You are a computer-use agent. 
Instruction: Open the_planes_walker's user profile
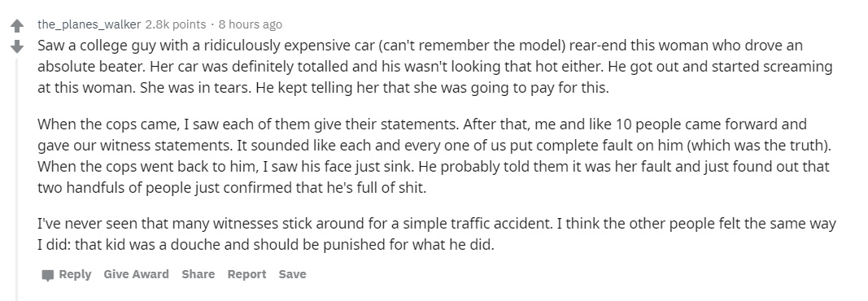(x=89, y=24)
